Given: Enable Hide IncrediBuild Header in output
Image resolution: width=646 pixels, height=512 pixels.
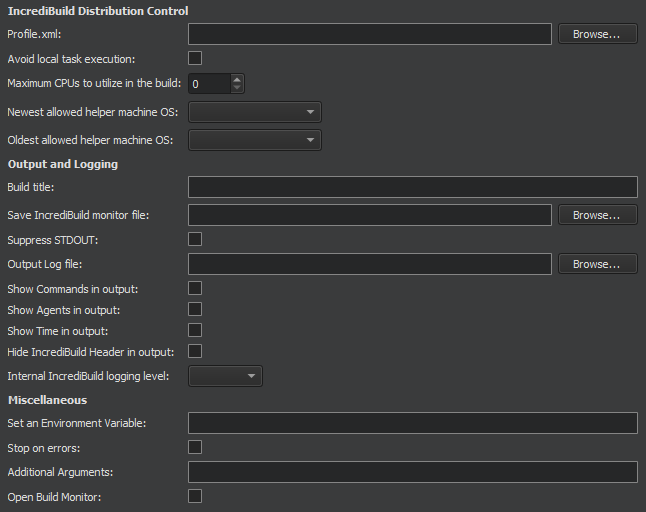Looking at the screenshot, I should click(195, 351).
